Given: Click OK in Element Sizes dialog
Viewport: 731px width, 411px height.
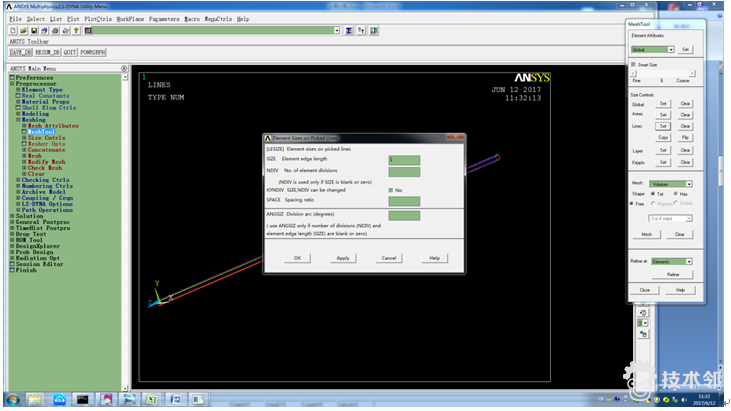Looking at the screenshot, I should pos(297,258).
